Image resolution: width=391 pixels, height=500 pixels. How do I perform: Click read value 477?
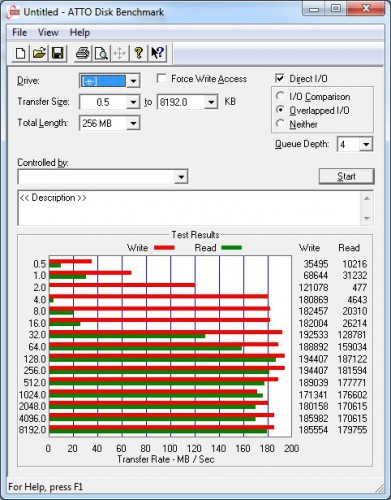pyautogui.click(x=360, y=288)
